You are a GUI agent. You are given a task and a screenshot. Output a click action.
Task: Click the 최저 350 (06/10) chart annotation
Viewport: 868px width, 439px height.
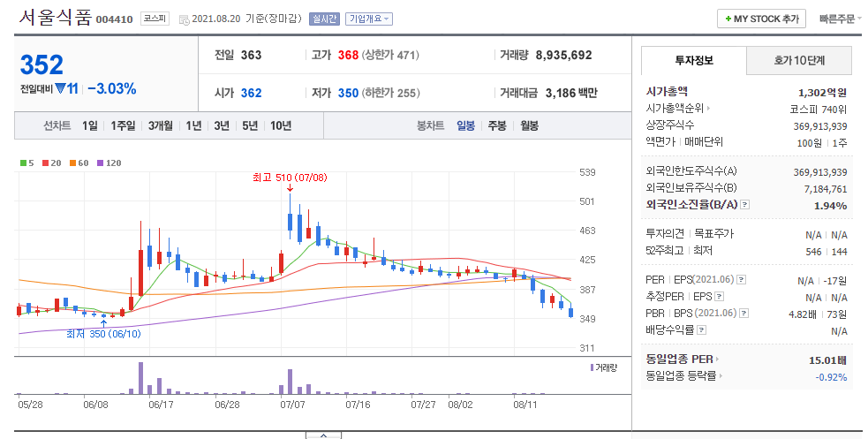click(x=103, y=334)
